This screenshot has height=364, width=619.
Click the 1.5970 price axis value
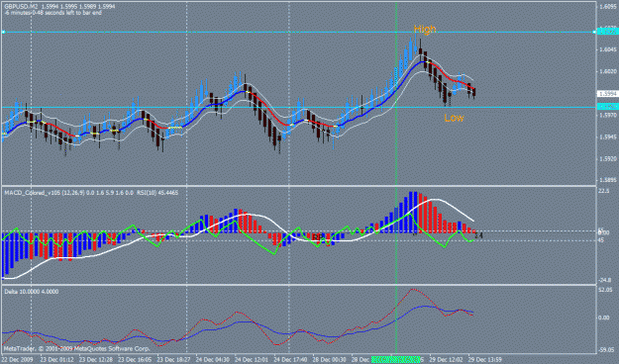pyautogui.click(x=607, y=115)
